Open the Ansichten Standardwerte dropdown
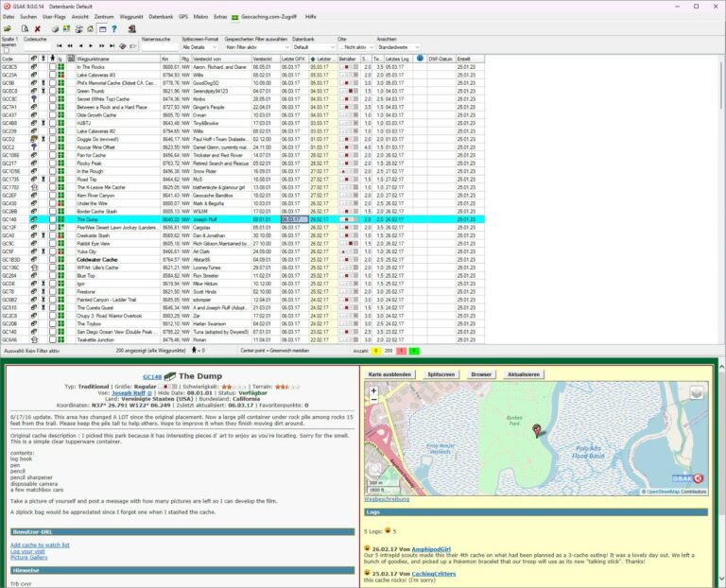The height and width of the screenshot is (588, 726). [x=399, y=47]
